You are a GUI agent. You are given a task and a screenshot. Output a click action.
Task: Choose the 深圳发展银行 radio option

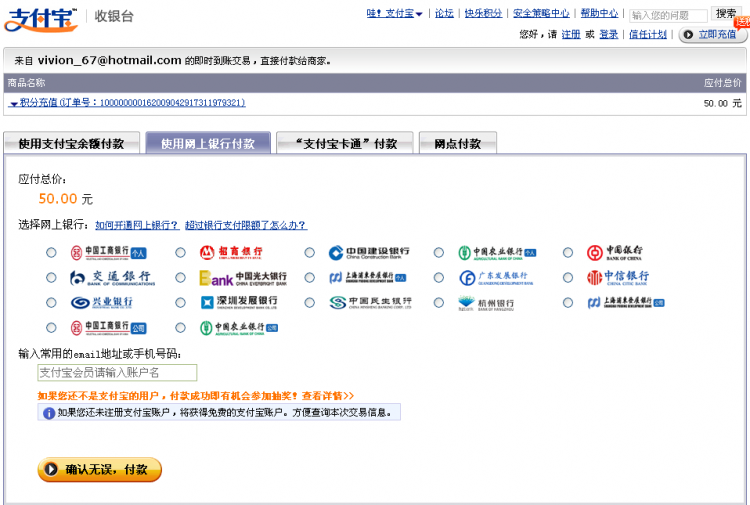pos(180,303)
